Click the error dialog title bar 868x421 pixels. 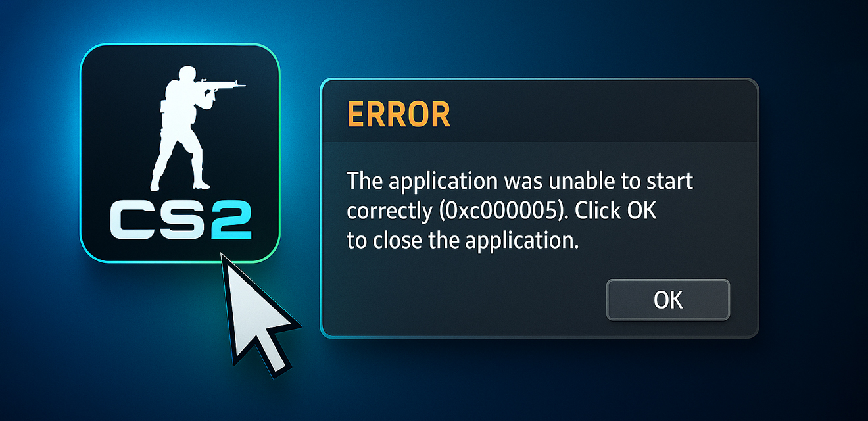click(539, 112)
